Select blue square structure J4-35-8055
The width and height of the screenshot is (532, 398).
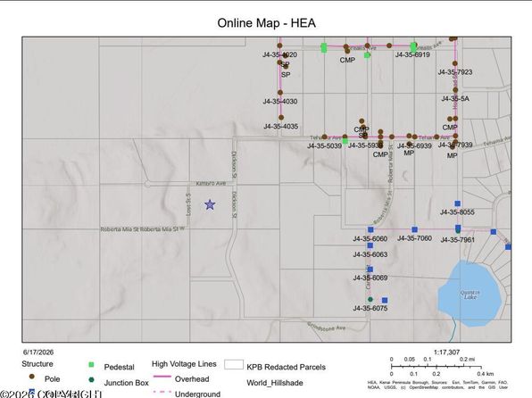[457, 203]
